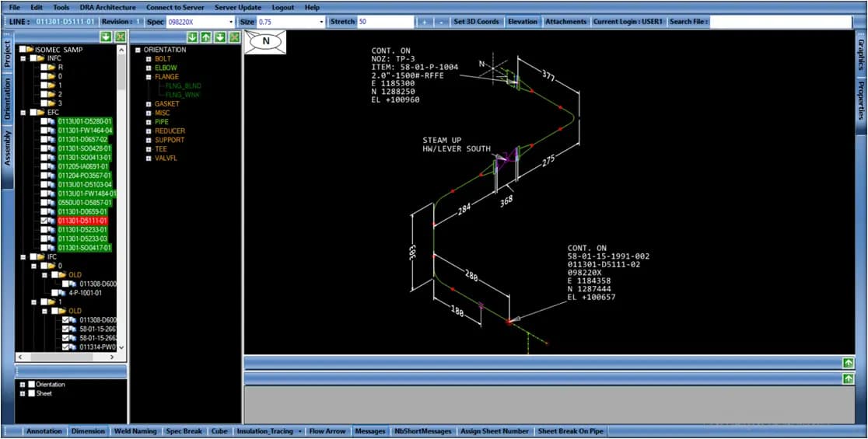The height and width of the screenshot is (439, 868).
Task: Expand the ELBOW node
Action: [x=149, y=68]
